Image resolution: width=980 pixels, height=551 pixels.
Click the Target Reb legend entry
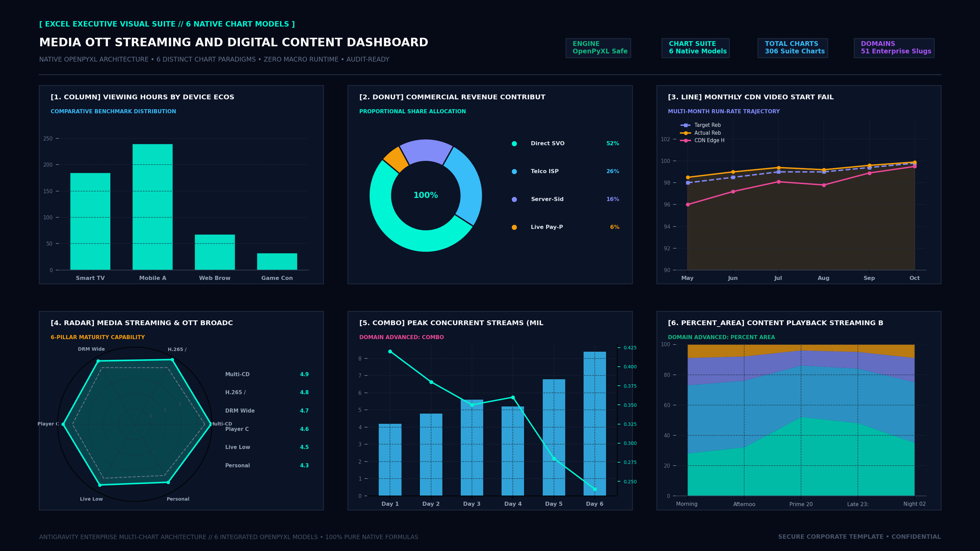(x=700, y=125)
